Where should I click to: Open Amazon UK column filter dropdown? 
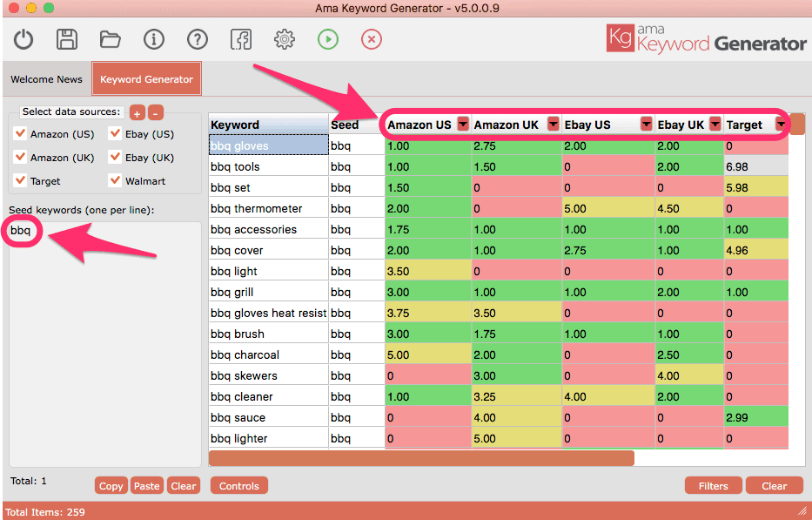[554, 124]
